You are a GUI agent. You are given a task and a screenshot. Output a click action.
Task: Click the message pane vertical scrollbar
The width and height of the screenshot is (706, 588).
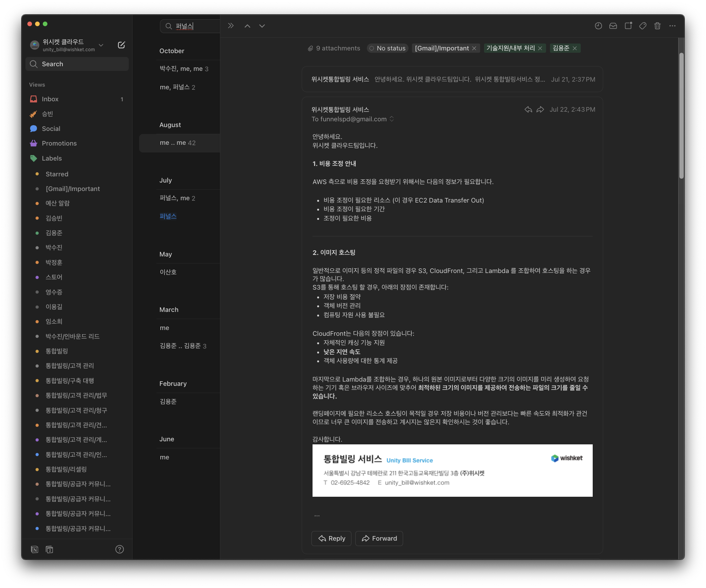point(681,116)
